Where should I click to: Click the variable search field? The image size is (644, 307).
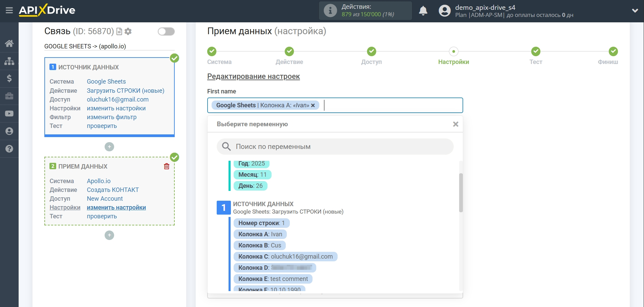pyautogui.click(x=335, y=147)
